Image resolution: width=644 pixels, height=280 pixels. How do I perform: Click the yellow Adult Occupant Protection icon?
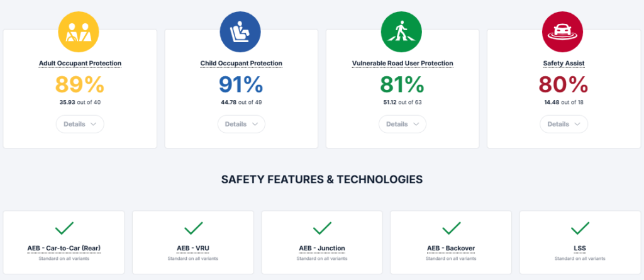[79, 31]
